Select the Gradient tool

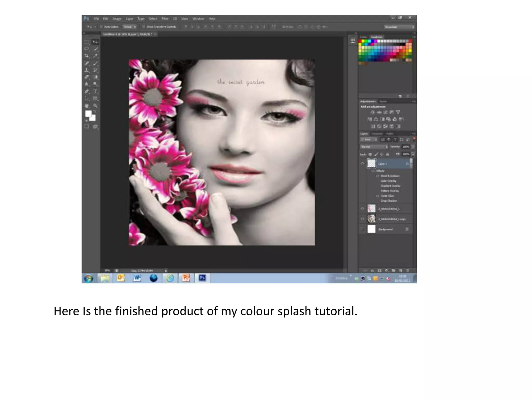tap(95, 77)
